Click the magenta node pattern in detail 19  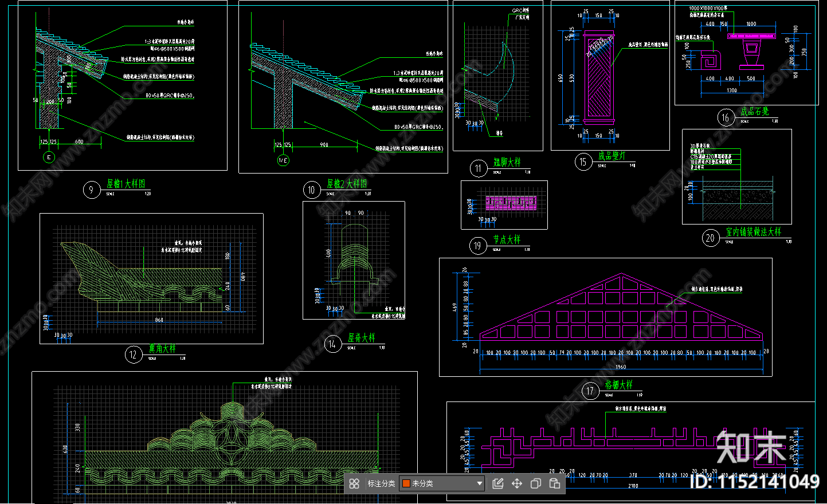coord(511,203)
